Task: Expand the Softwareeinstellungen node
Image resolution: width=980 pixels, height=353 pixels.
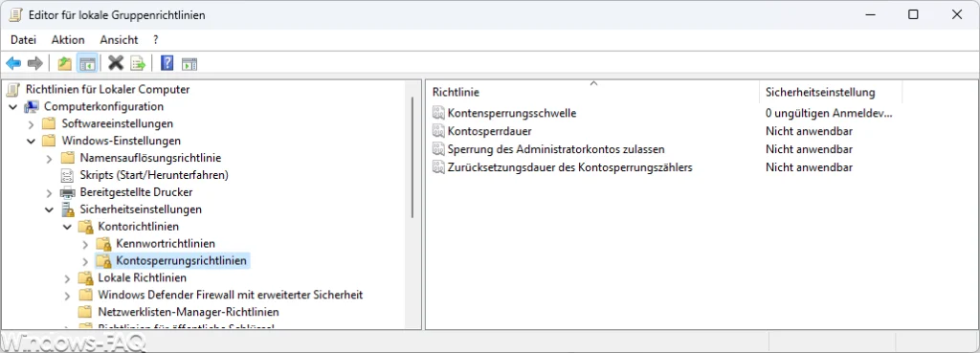Action: coord(32,123)
